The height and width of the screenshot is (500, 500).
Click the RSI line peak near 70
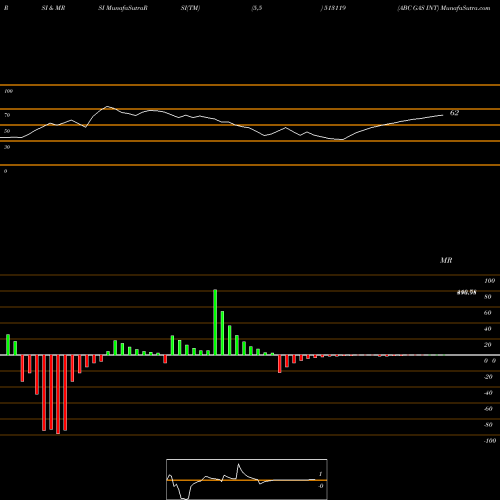click(107, 106)
